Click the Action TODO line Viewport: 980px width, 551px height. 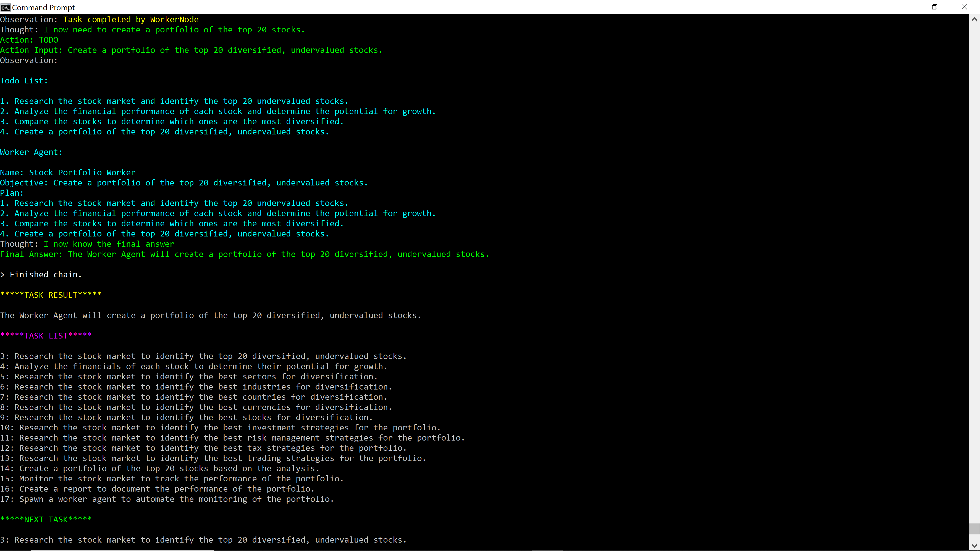pyautogui.click(x=29, y=40)
